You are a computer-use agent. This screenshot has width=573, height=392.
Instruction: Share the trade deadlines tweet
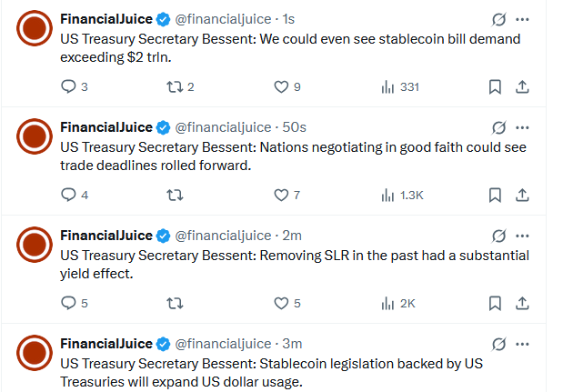point(522,195)
